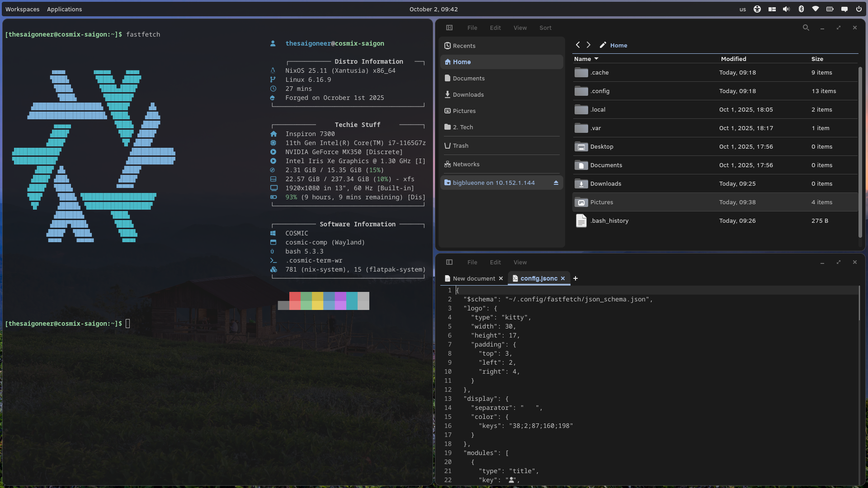
Task: Open the View menu in text editor
Action: click(520, 262)
